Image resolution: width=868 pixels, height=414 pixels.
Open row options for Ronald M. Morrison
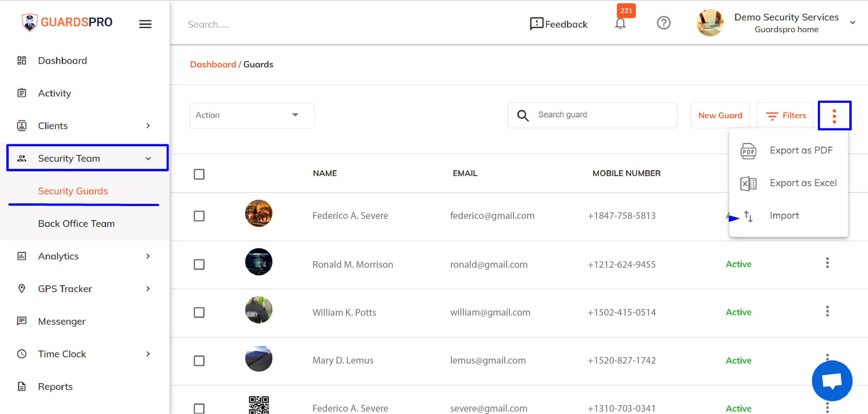(827, 263)
